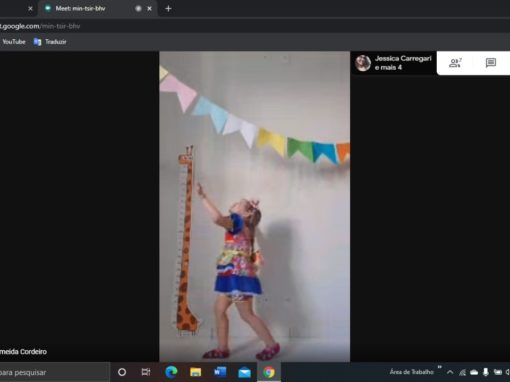This screenshot has width=510, height=382.
Task: Click the address bar URL
Action: tap(40, 26)
